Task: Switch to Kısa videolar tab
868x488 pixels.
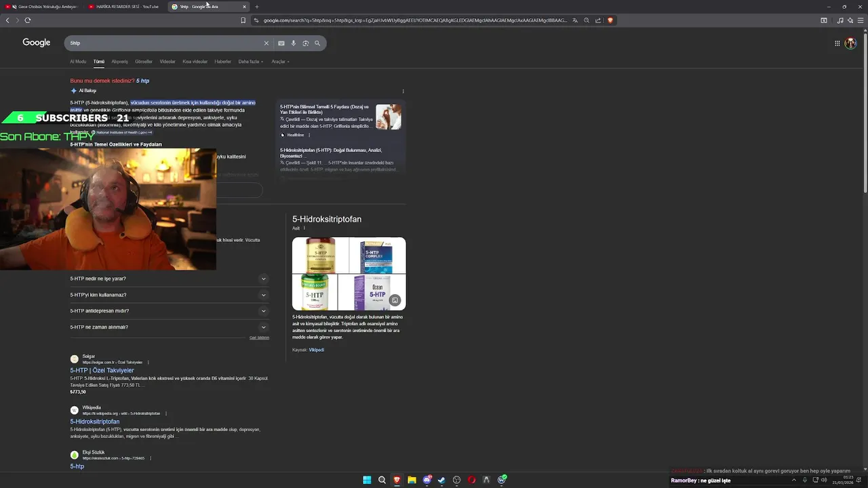Action: pos(195,62)
